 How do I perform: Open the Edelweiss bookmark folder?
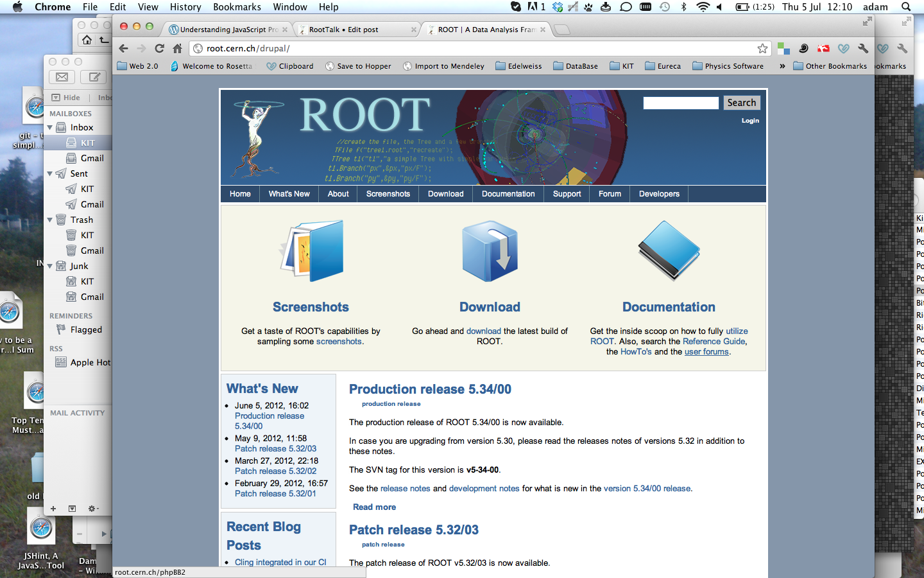[x=518, y=66]
